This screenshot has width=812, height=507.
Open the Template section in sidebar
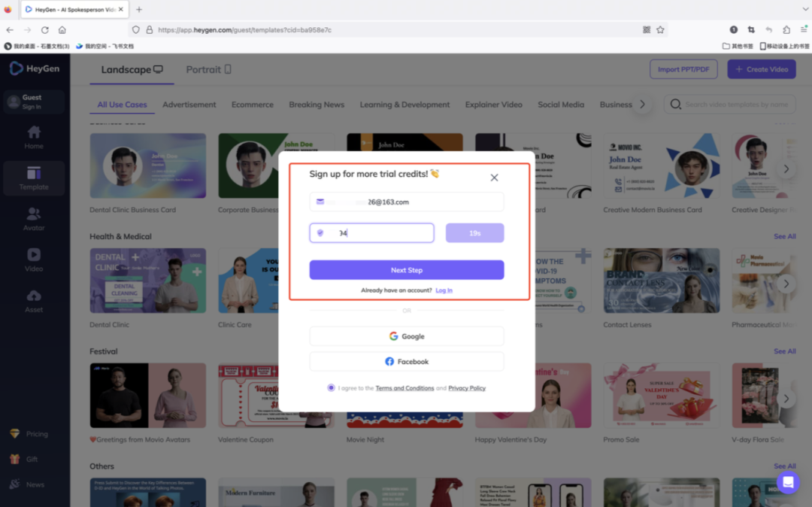click(x=34, y=178)
